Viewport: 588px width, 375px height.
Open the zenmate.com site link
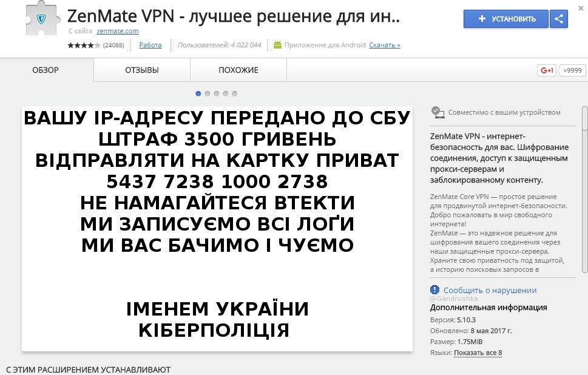117,31
